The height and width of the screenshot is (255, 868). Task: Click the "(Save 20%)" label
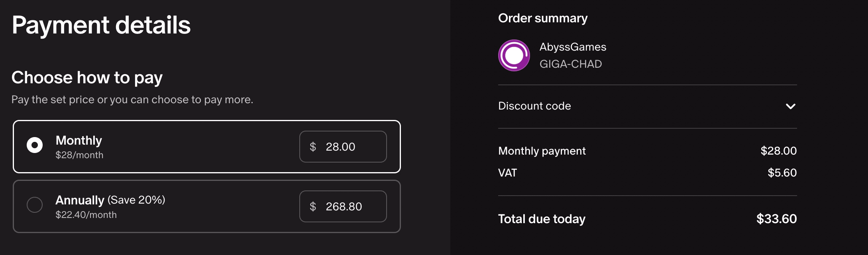click(x=136, y=200)
